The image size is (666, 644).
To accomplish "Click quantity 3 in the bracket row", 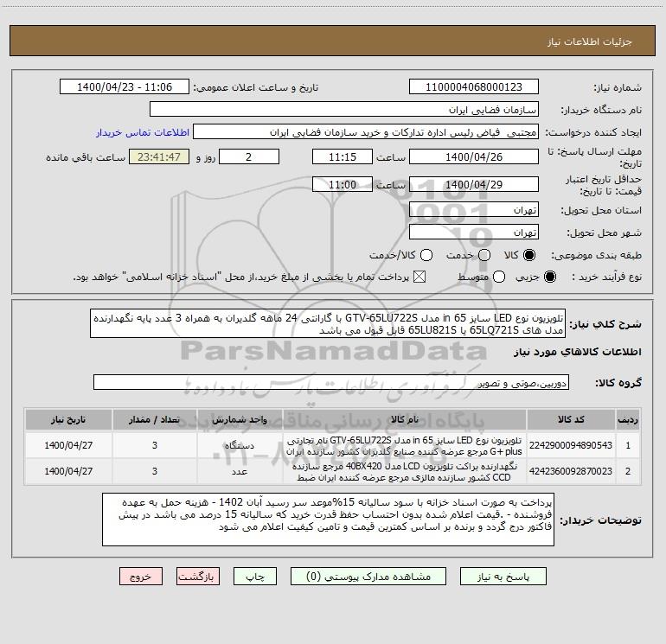I will 155,471.
